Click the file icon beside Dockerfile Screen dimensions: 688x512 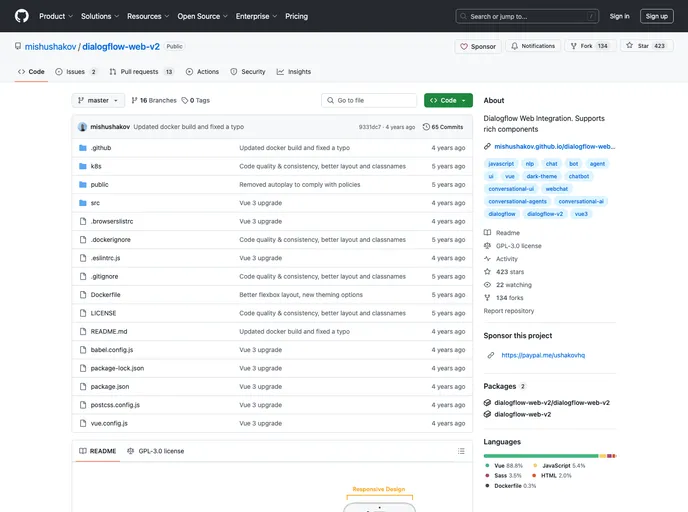[x=83, y=295]
